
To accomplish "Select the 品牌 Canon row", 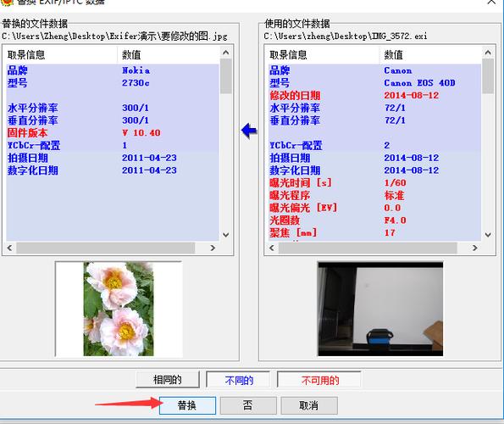I will point(374,70).
